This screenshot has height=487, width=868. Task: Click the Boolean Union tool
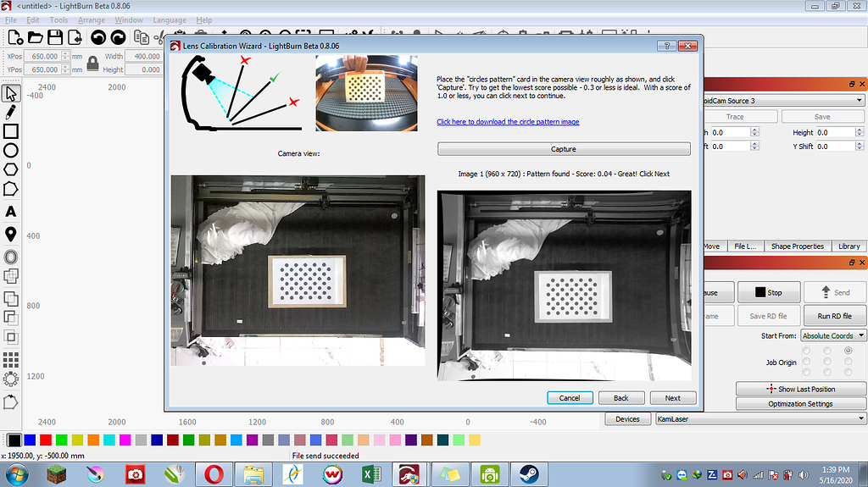click(x=10, y=298)
